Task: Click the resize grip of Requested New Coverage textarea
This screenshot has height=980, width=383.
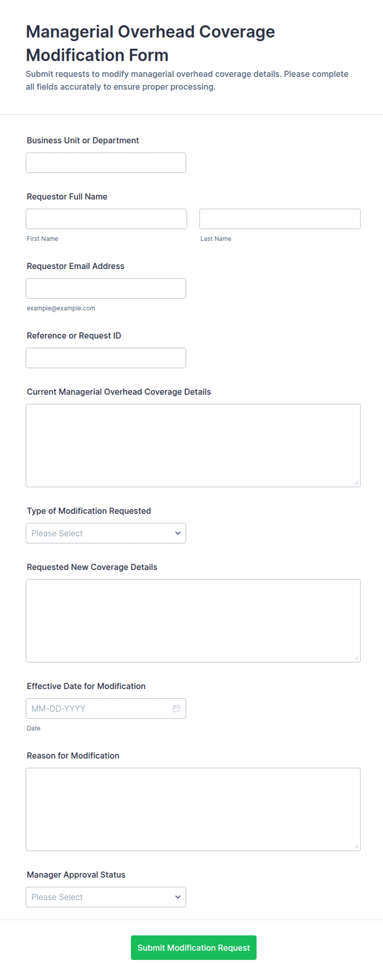Action: (356, 658)
